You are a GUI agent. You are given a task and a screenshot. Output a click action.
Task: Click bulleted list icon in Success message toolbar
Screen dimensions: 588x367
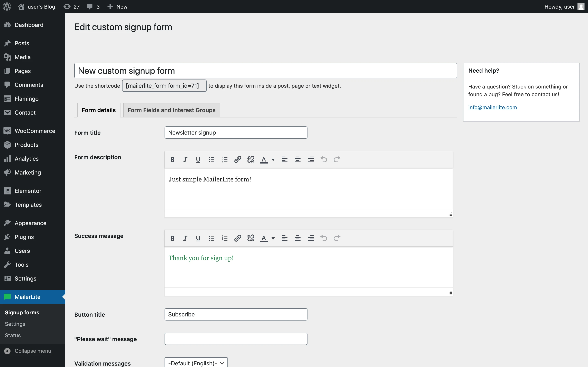click(x=211, y=238)
